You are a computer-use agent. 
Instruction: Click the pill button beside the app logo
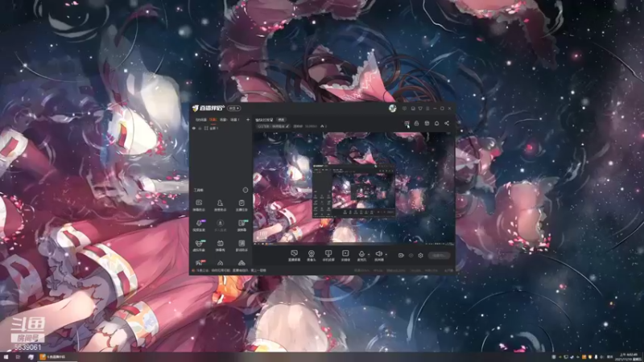[234, 108]
